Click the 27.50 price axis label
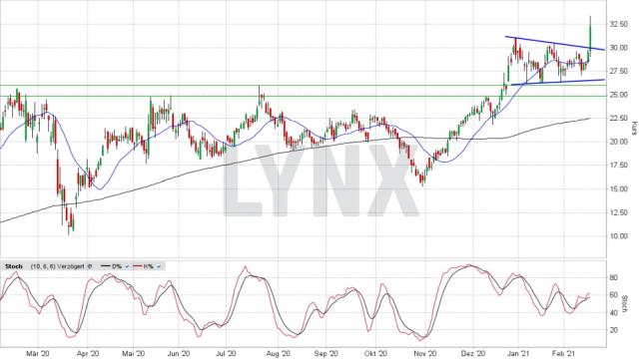 (618, 71)
